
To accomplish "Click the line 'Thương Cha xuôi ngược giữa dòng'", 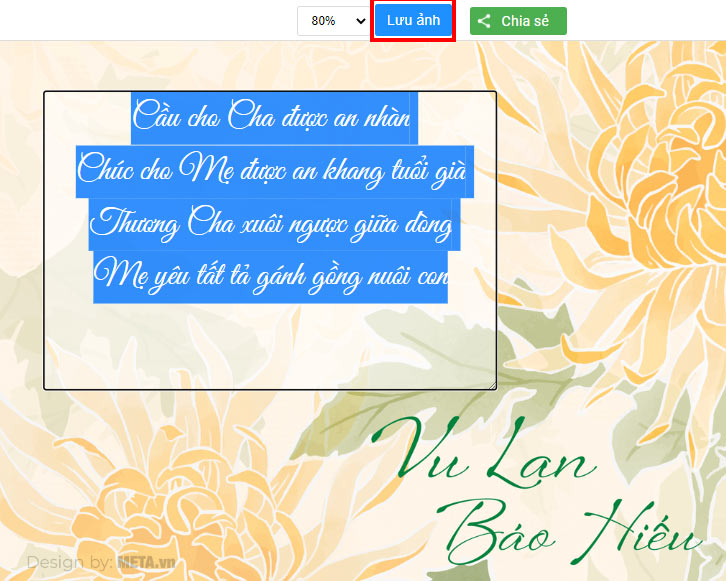I will (272, 223).
